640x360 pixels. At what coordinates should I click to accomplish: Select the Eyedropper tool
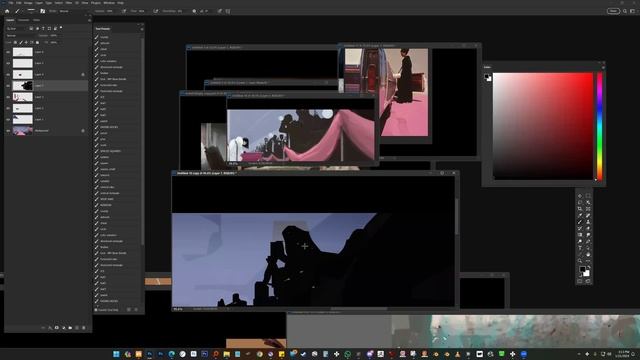coord(580,216)
